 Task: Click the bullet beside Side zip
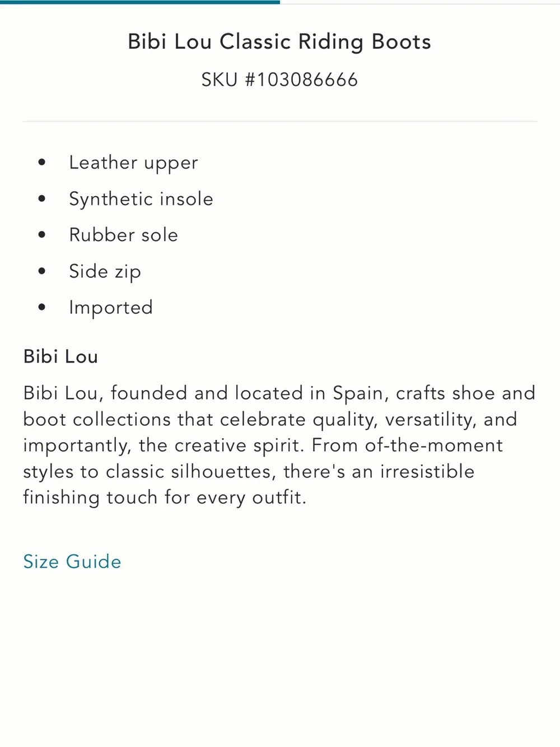42,271
